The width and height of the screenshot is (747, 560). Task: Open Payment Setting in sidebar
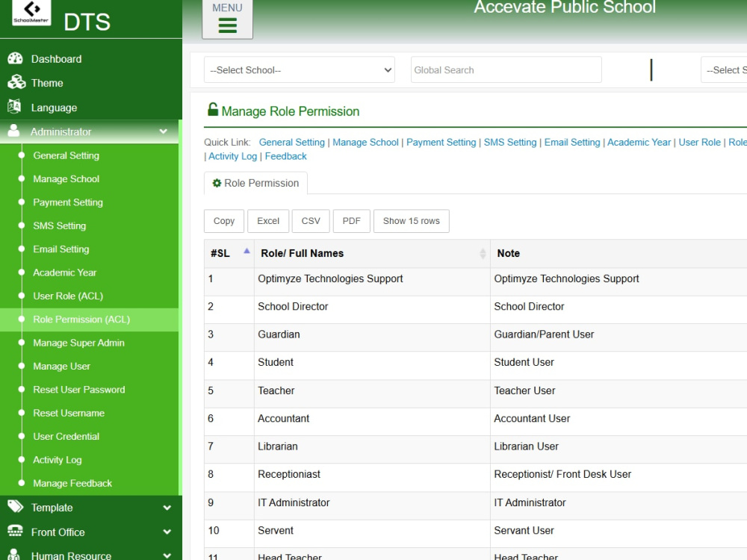[68, 202]
